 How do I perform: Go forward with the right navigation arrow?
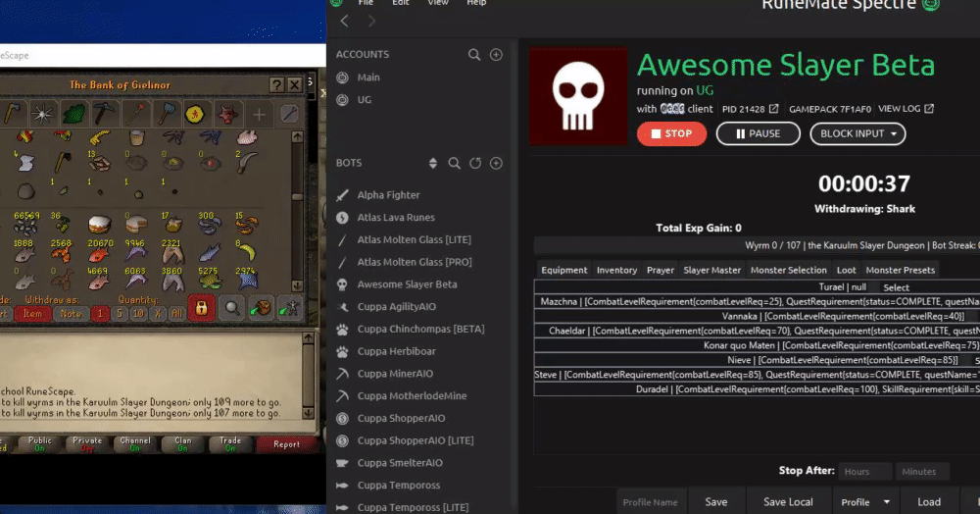coord(371,22)
